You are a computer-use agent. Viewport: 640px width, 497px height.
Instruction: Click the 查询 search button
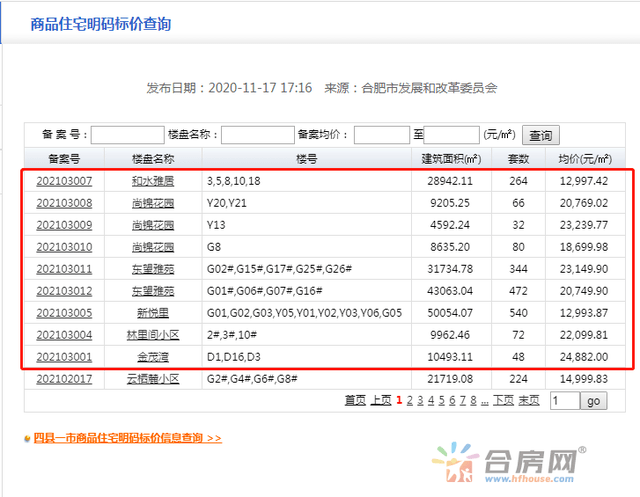tap(540, 135)
